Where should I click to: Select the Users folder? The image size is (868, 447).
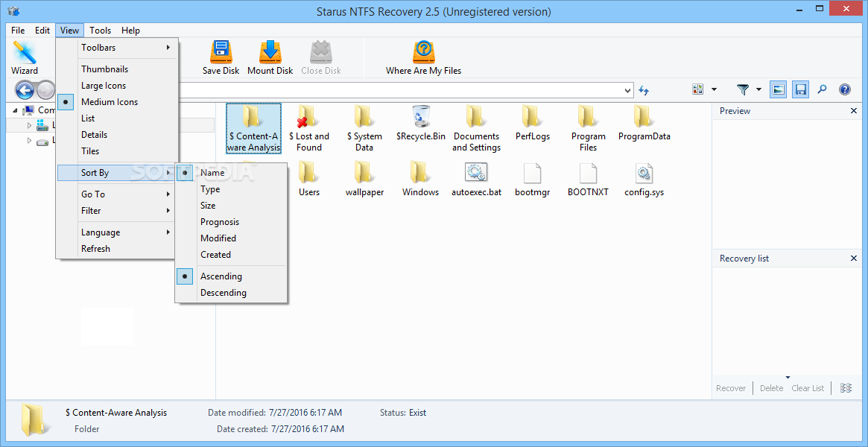pos(309,180)
